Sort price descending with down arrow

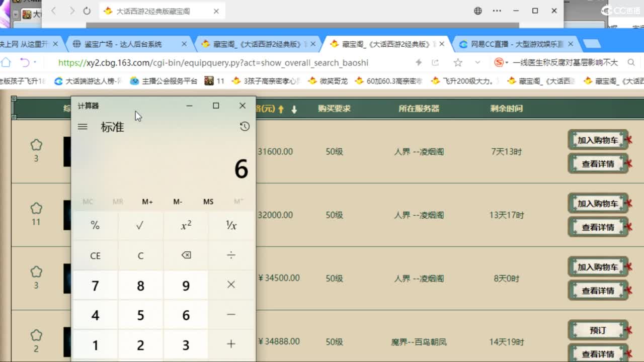point(294,109)
